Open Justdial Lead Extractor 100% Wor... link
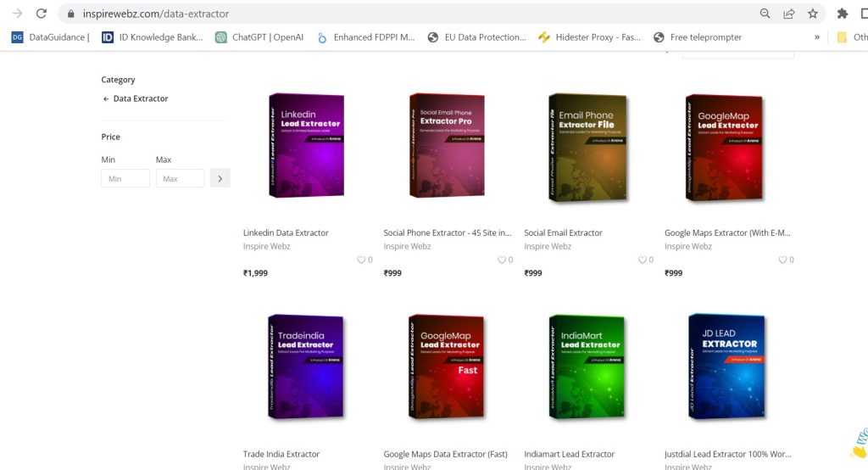 (728, 454)
